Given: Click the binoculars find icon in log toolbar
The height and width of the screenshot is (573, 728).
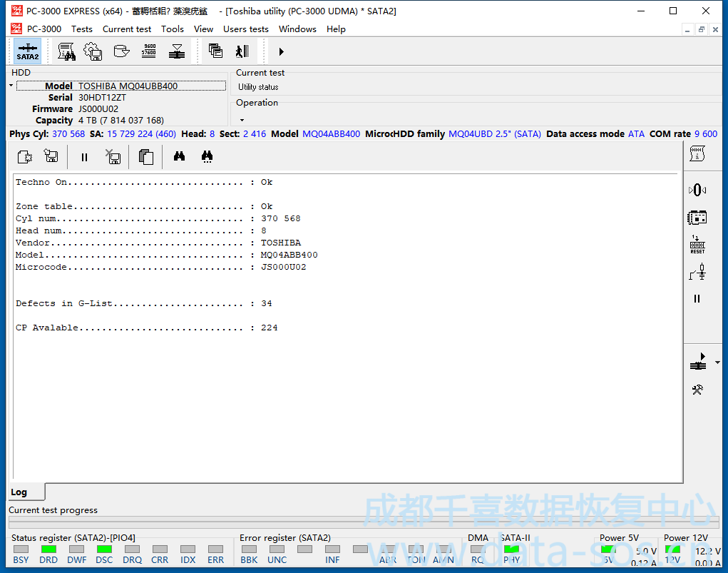Looking at the screenshot, I should 180,156.
